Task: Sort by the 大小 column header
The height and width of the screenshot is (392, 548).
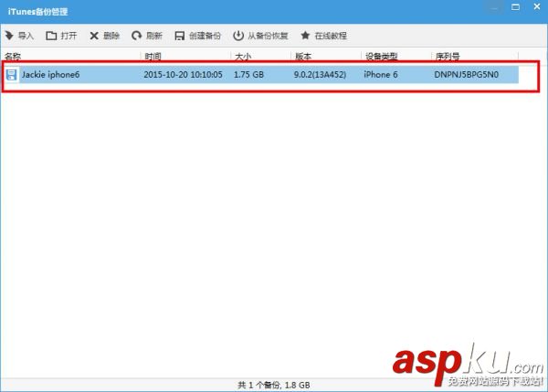Action: click(x=243, y=57)
